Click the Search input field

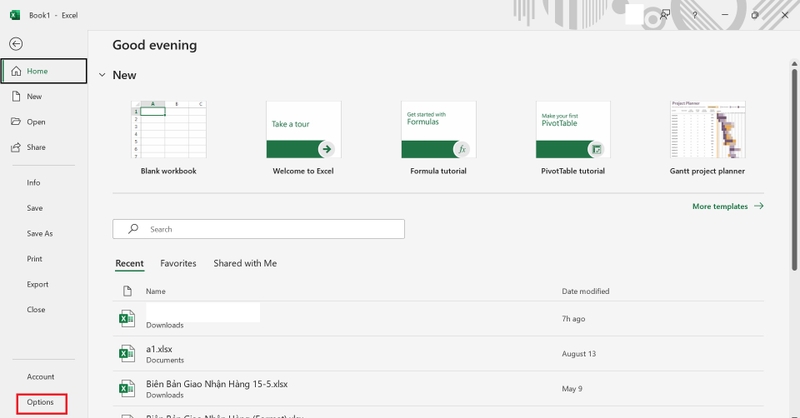click(259, 229)
